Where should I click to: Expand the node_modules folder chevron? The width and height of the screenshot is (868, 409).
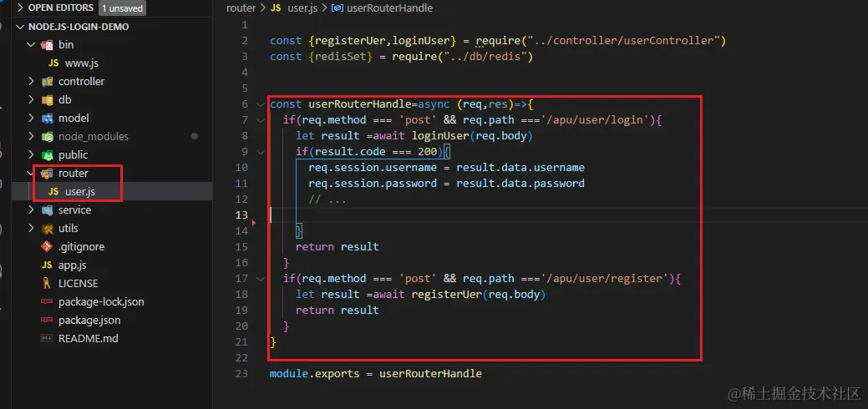point(31,136)
